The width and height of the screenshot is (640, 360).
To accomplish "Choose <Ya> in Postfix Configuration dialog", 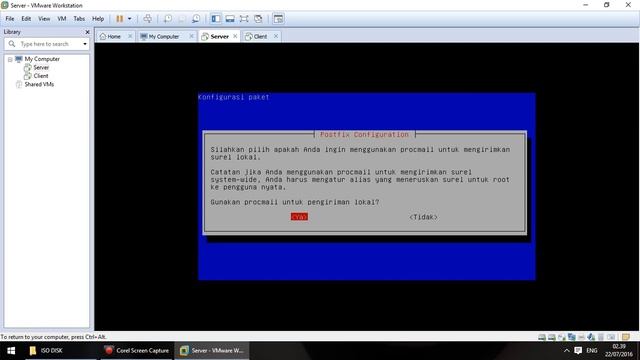I will pos(299,217).
